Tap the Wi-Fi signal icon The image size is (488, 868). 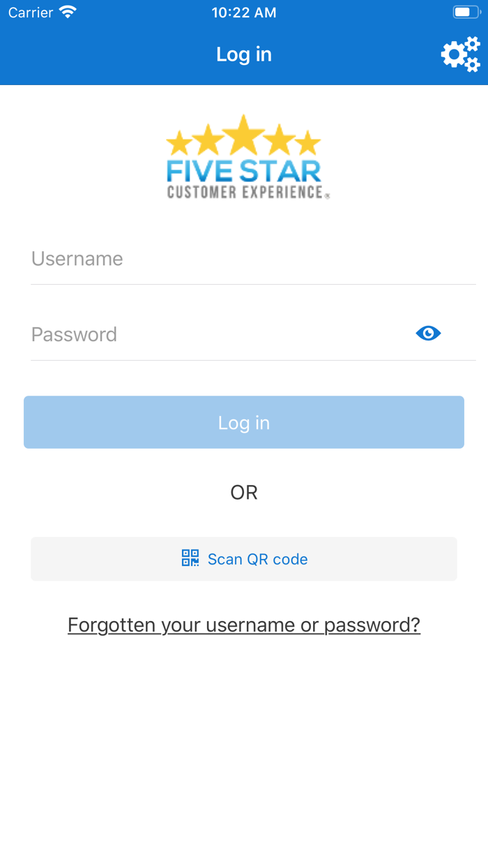coord(68,13)
